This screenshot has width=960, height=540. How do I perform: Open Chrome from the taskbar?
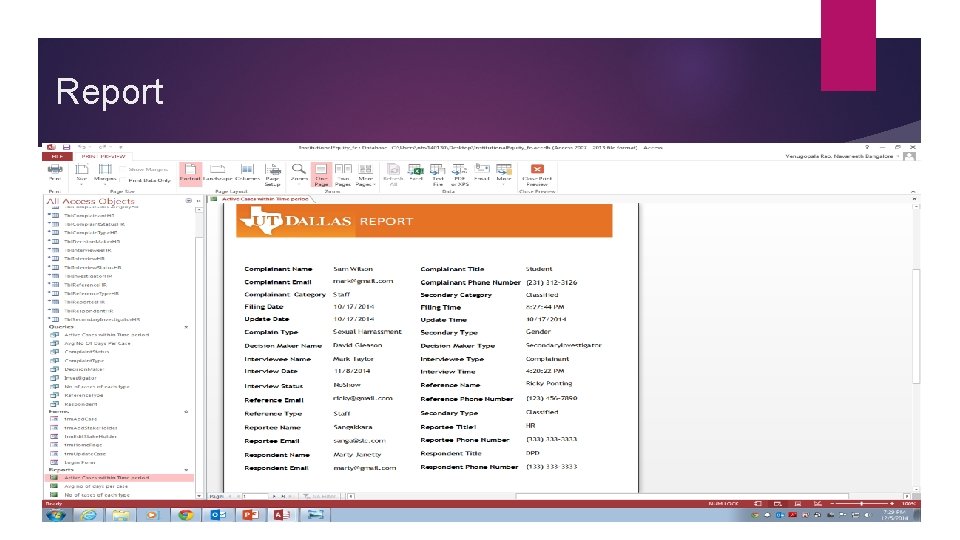(186, 515)
